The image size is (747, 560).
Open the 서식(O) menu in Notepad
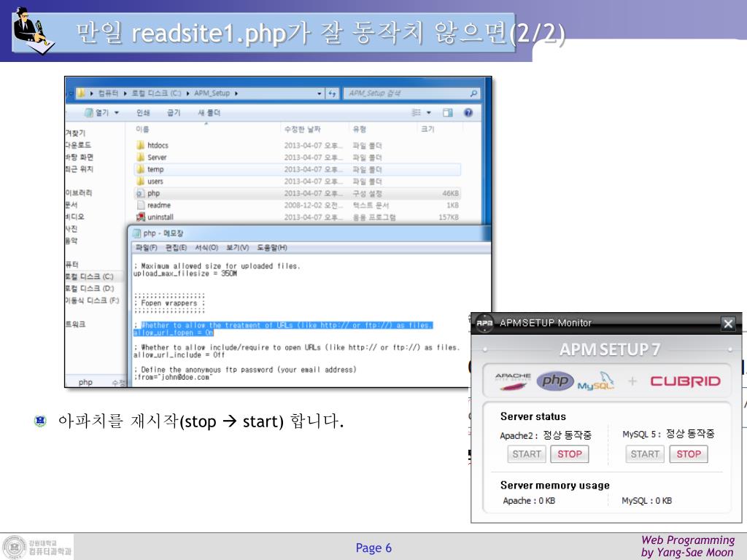click(206, 248)
